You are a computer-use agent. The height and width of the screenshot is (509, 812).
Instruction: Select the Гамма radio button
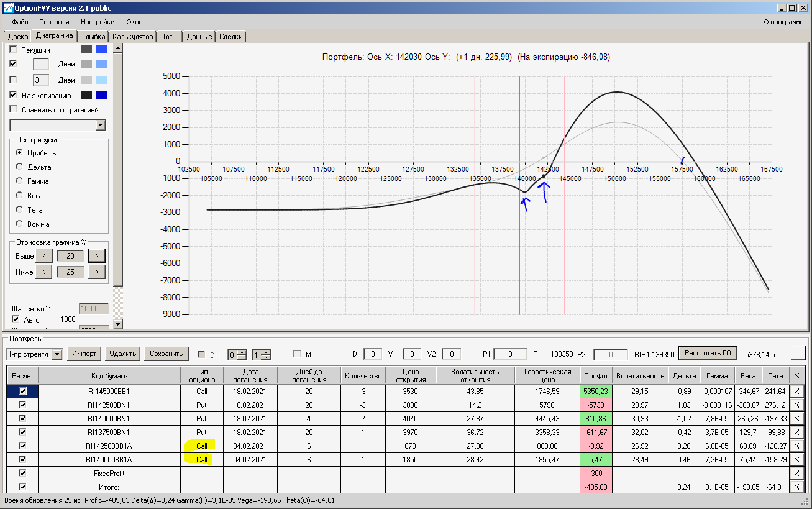pos(19,181)
